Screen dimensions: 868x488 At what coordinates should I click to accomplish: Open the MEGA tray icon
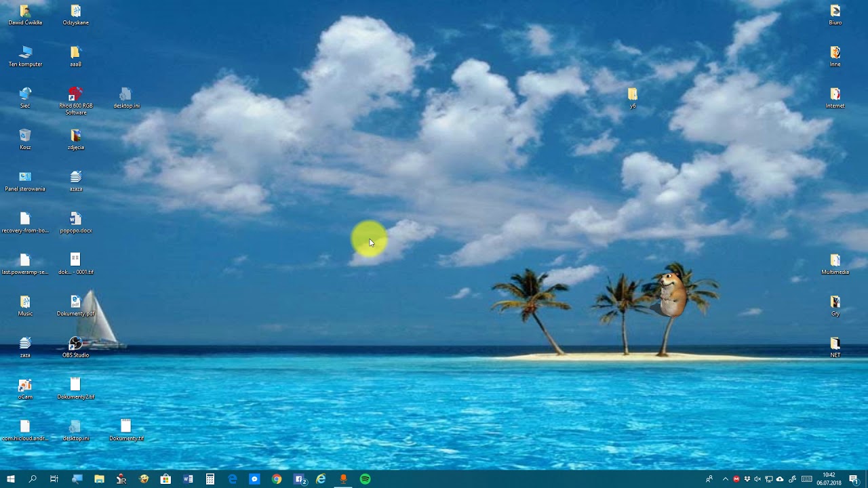coord(736,479)
